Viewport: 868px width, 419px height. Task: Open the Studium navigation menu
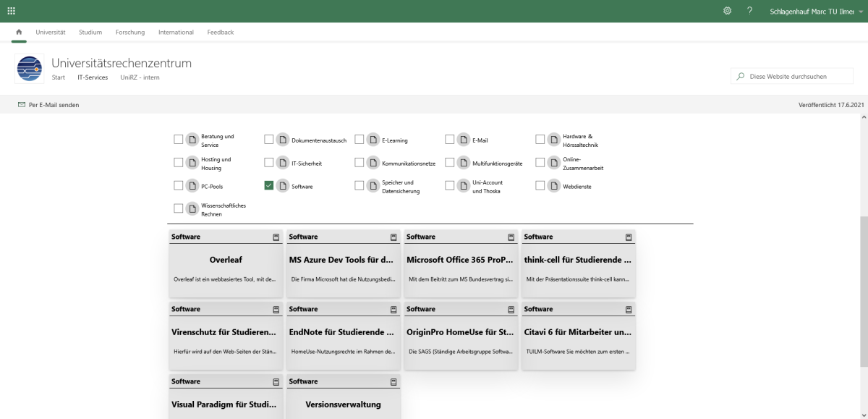[90, 33]
